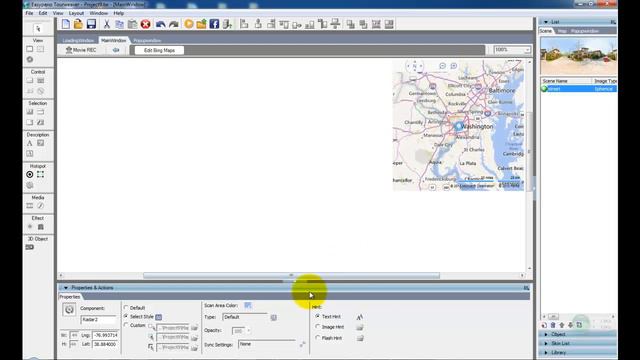This screenshot has width=640, height=360.
Task: Open the Help menu
Action: click(119, 13)
